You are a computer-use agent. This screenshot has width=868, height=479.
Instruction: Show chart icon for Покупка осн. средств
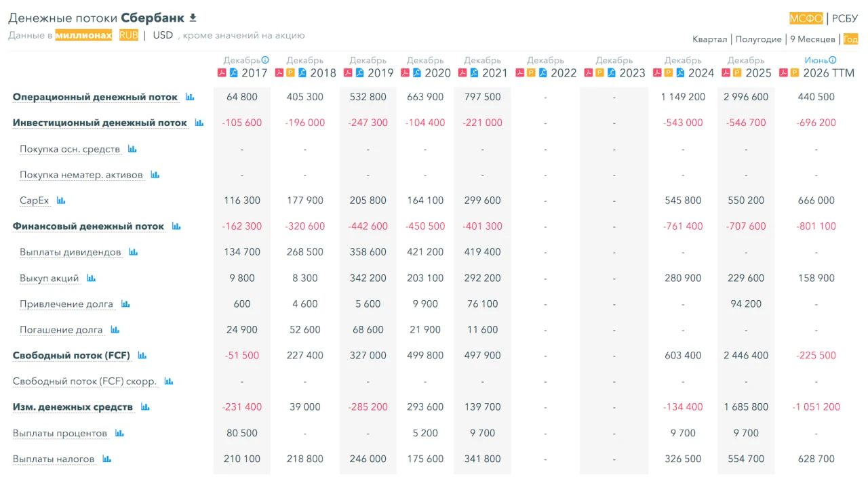(x=132, y=148)
